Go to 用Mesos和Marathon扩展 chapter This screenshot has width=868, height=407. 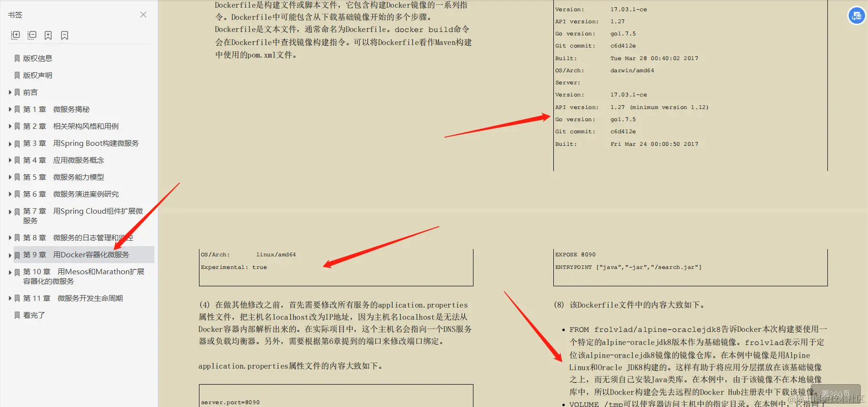84,276
